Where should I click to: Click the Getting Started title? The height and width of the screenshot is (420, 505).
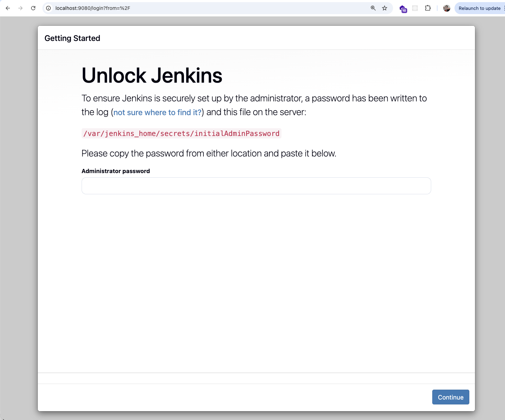tap(72, 38)
